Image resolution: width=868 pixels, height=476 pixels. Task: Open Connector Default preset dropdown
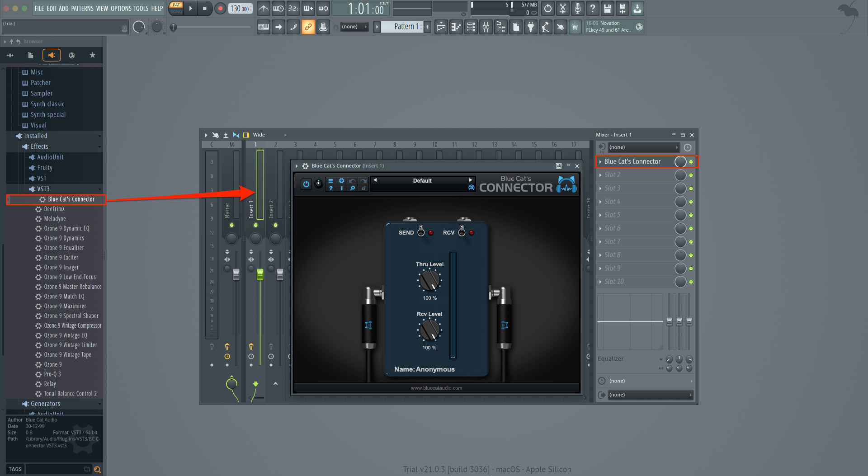click(x=422, y=181)
